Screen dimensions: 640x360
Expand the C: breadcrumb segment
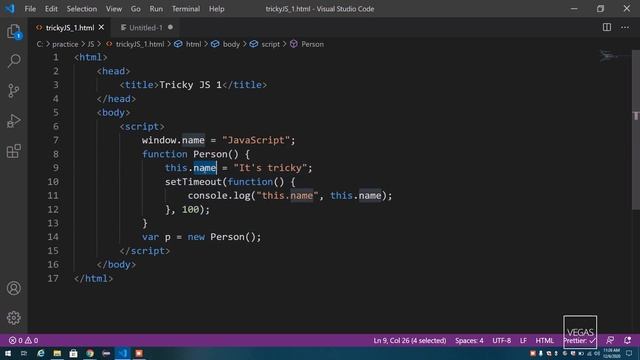coord(40,44)
